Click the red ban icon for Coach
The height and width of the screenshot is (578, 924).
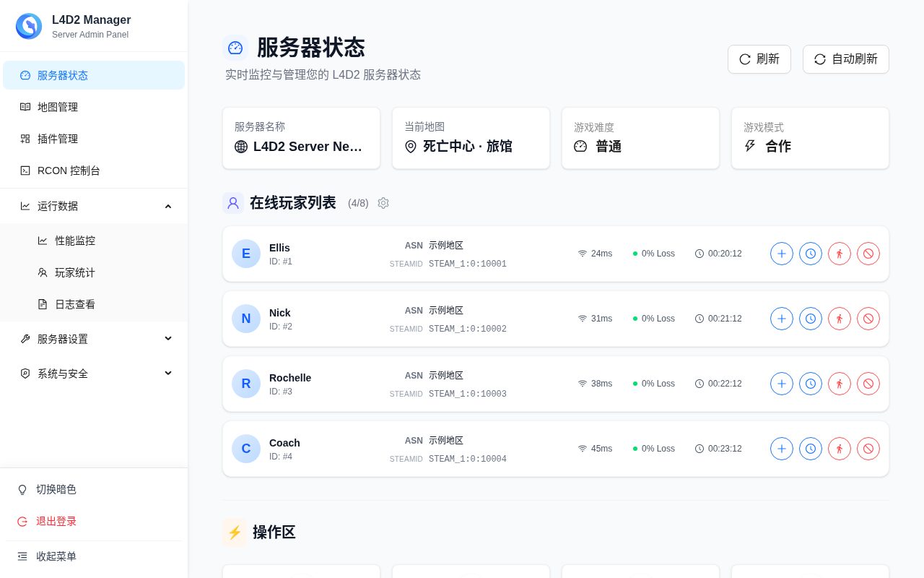coord(868,449)
